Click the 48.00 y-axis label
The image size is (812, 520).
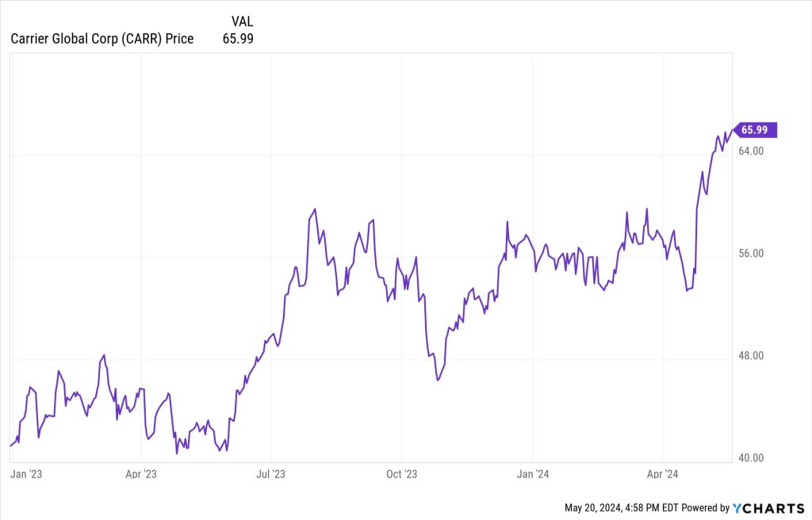752,356
